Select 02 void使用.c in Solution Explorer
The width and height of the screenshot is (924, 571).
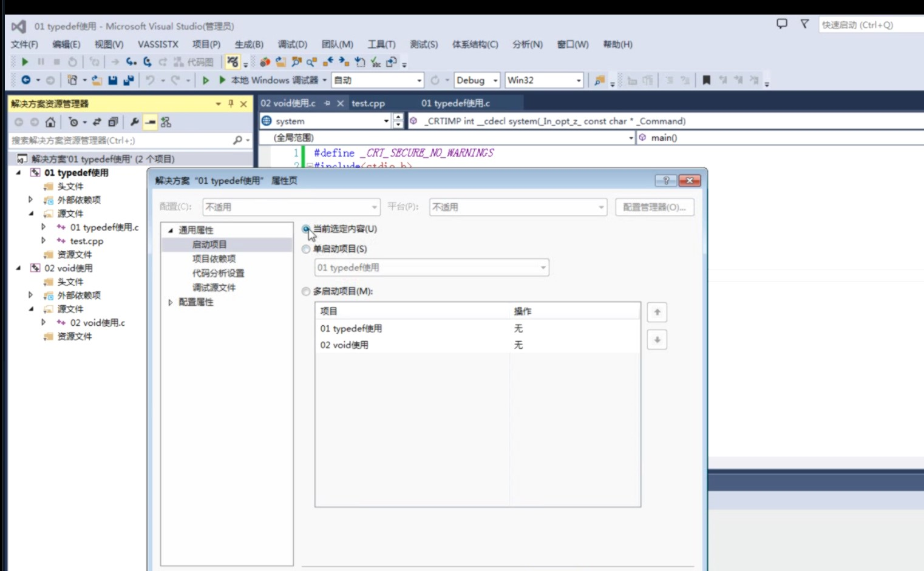(98, 323)
